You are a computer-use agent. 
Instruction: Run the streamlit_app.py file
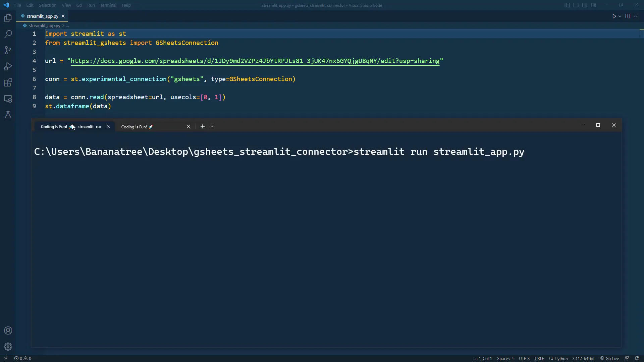[x=614, y=16]
